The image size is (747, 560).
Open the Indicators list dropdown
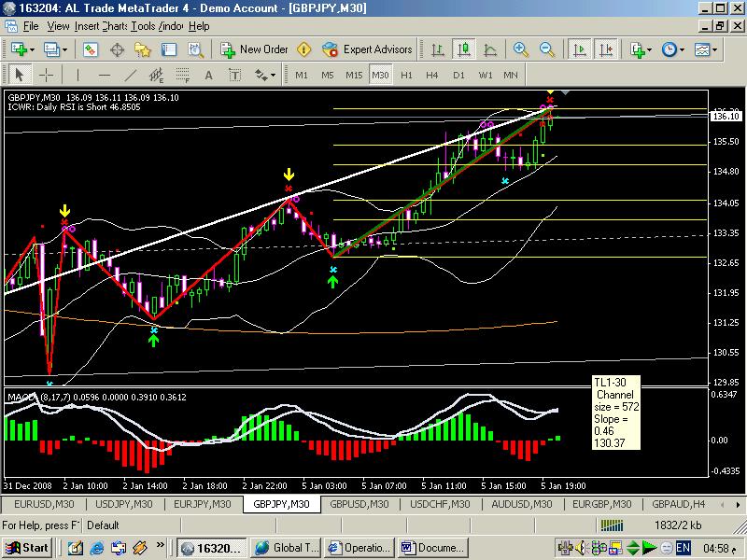[640, 49]
